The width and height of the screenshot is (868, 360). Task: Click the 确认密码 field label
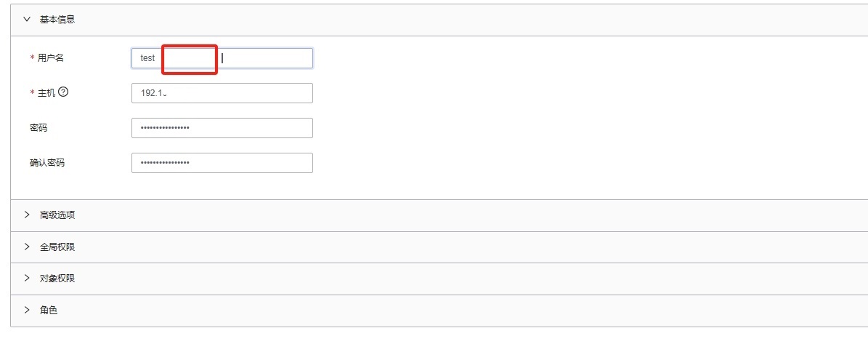47,163
